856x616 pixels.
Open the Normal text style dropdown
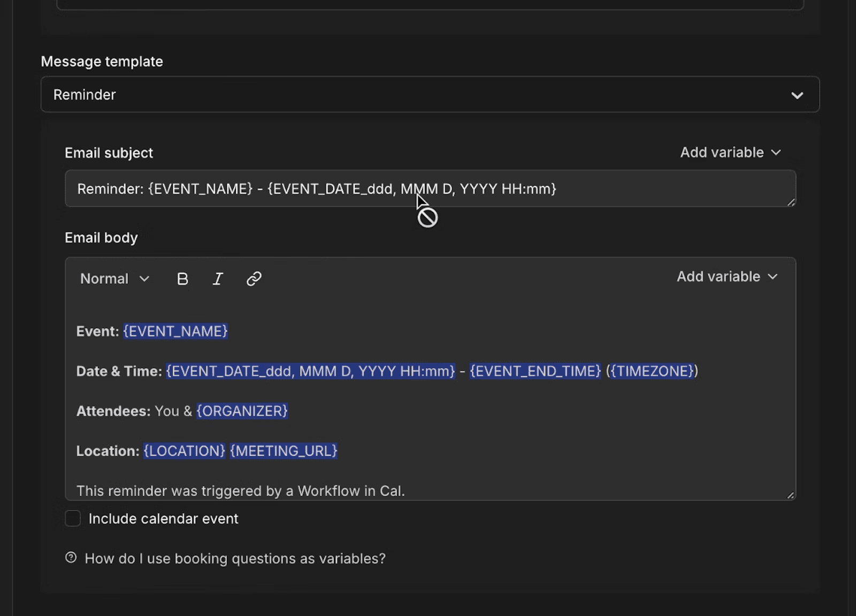coord(114,279)
